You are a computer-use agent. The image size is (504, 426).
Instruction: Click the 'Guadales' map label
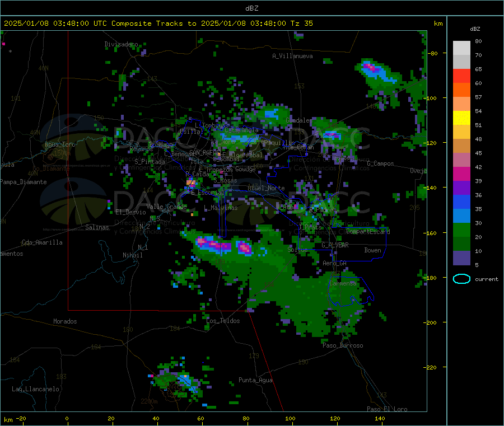tap(299, 120)
